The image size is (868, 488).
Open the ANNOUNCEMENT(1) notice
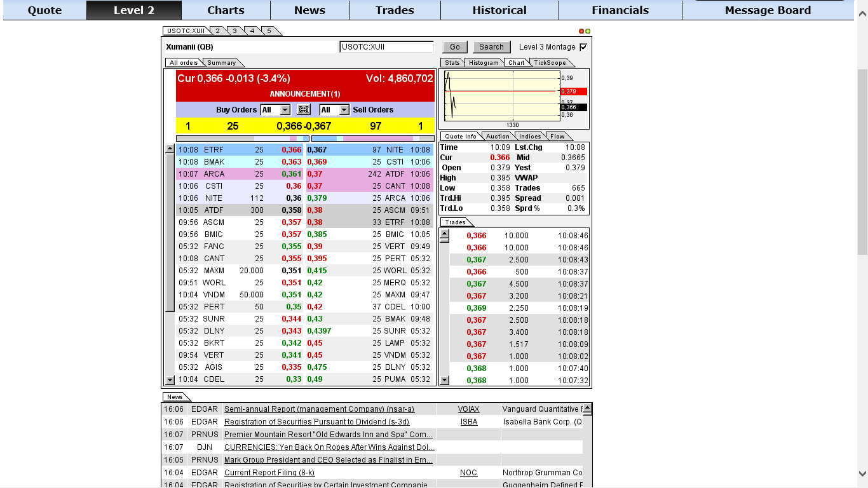[305, 94]
